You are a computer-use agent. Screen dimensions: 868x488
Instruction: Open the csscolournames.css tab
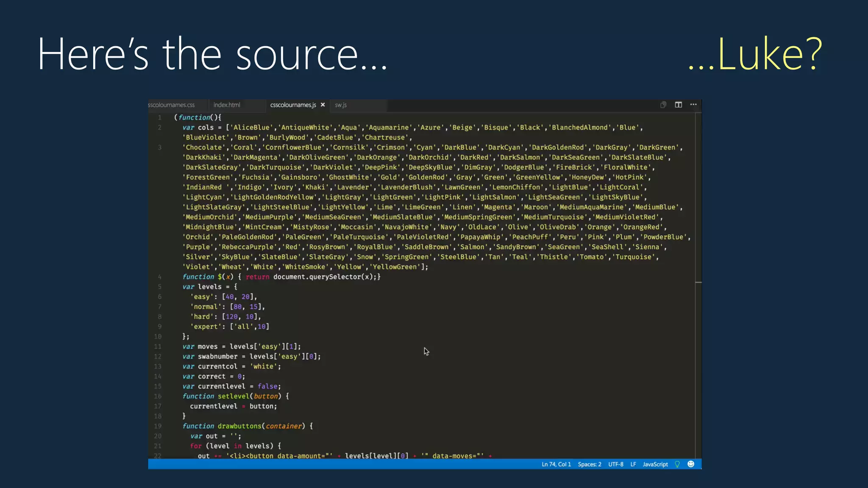172,105
